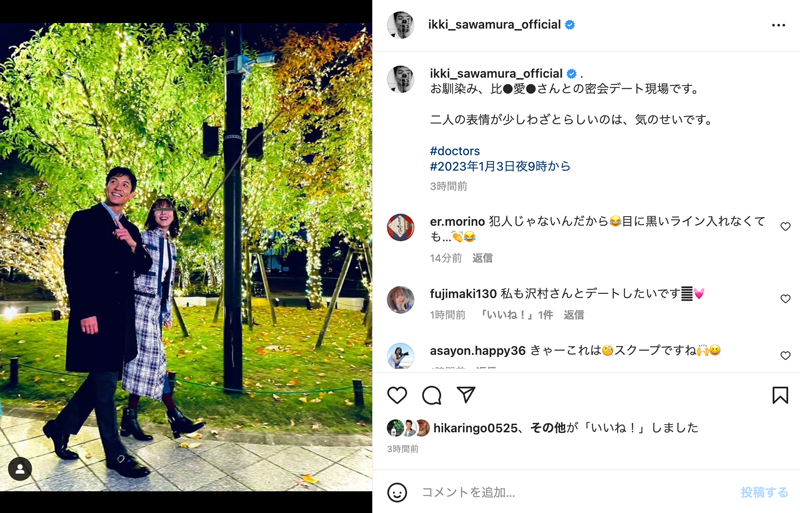Open the #doctors hashtag

[x=455, y=151]
